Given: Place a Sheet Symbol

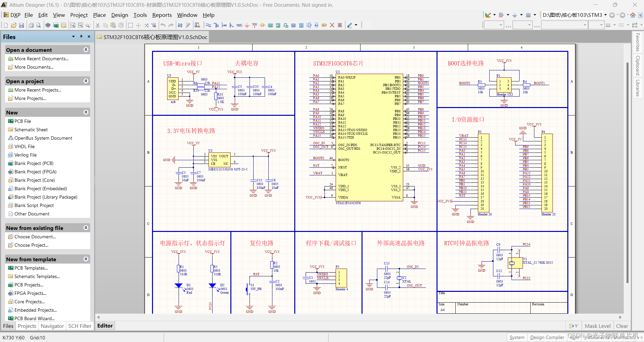Looking at the screenshot, I should tap(270, 25).
